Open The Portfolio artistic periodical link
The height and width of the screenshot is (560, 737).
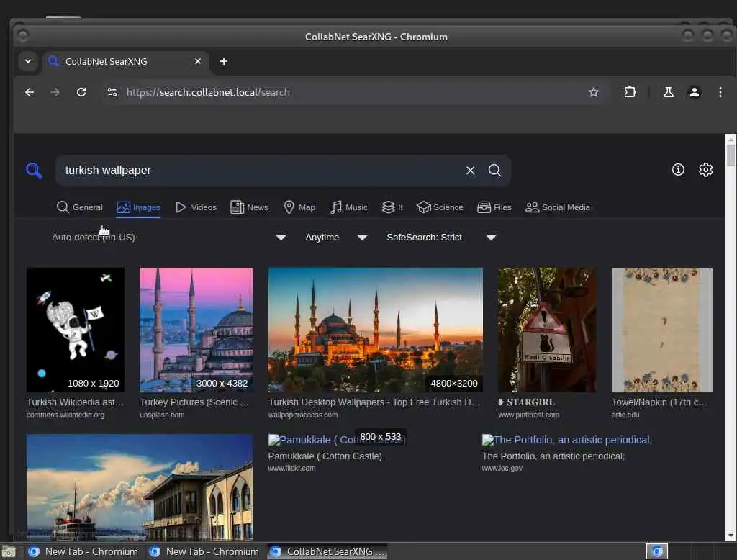click(x=566, y=440)
